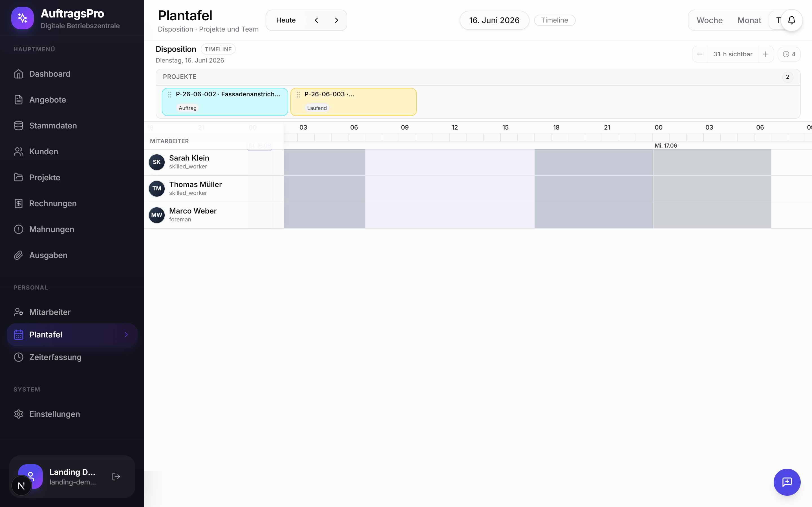Grab handle icon on P-26-06-002 project card
812x507 pixels.
(170, 95)
